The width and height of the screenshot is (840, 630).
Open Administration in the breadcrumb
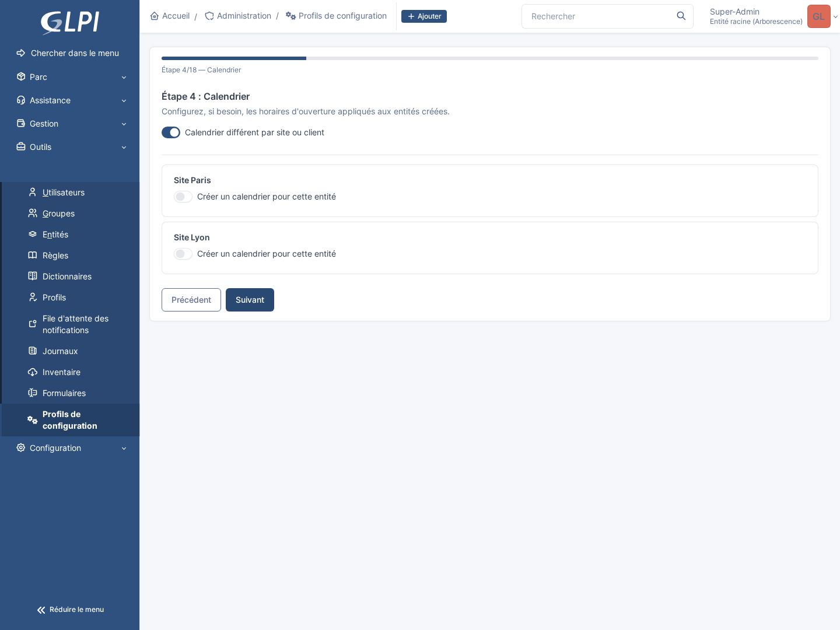pos(238,16)
